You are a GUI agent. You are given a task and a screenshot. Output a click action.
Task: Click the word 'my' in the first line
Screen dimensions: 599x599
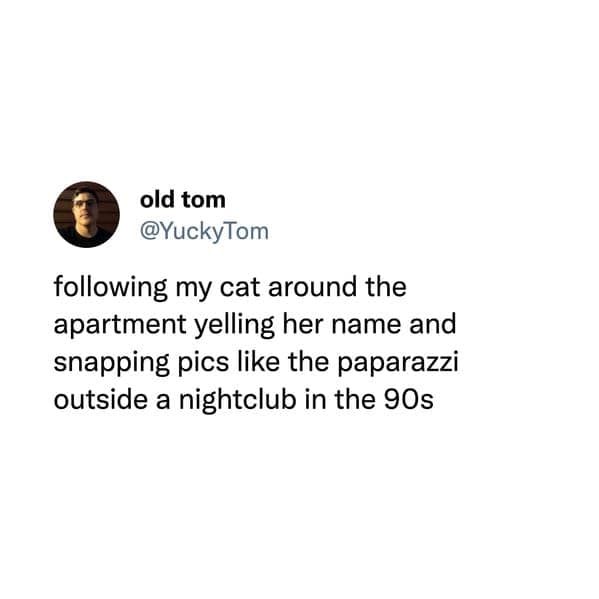(193, 289)
